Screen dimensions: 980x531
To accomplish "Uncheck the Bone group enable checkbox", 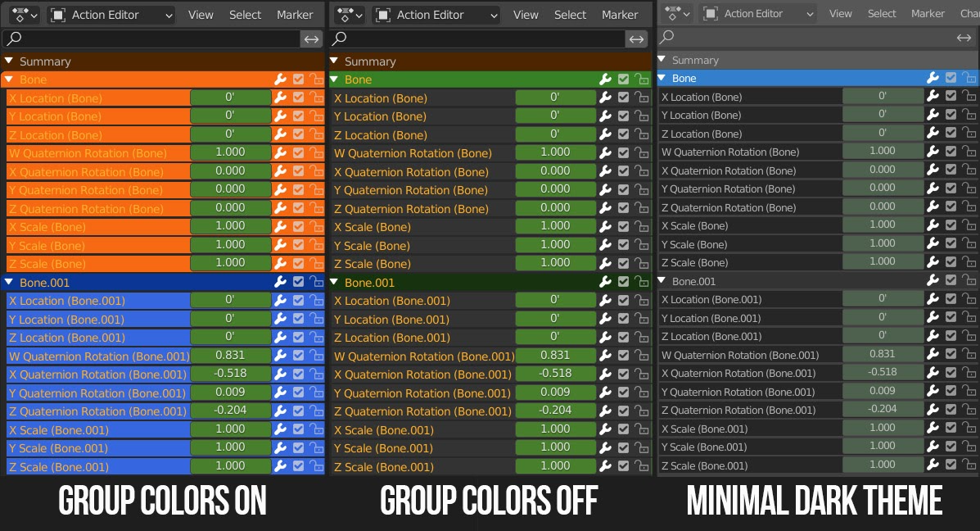I will [298, 79].
